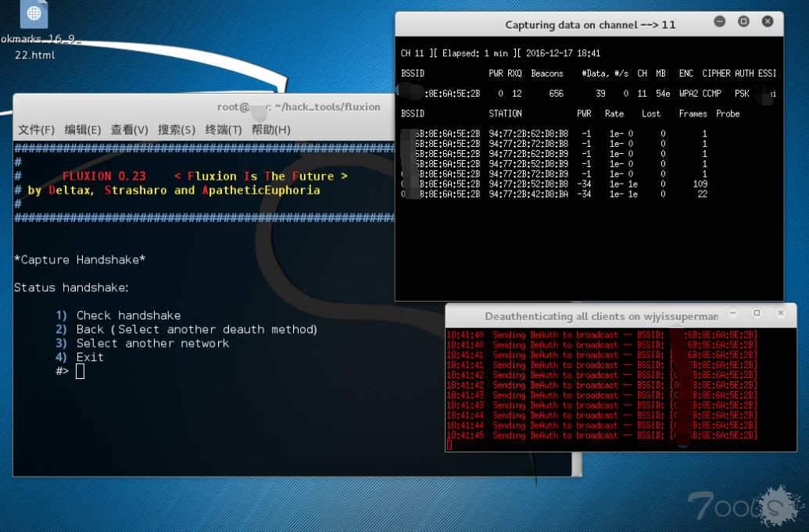Click station row 94:77:2B:52:D8:B9
Viewport: 809px width, 532px height.
pos(553,164)
